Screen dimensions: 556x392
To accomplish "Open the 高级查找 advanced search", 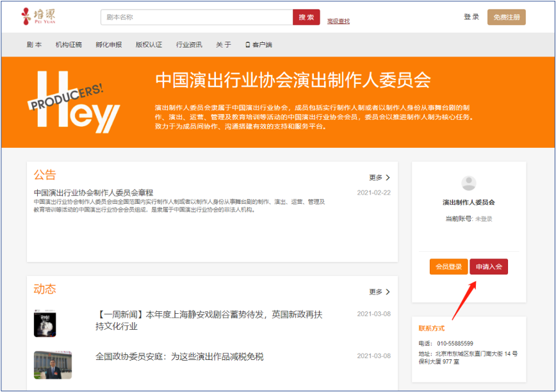I will [338, 21].
